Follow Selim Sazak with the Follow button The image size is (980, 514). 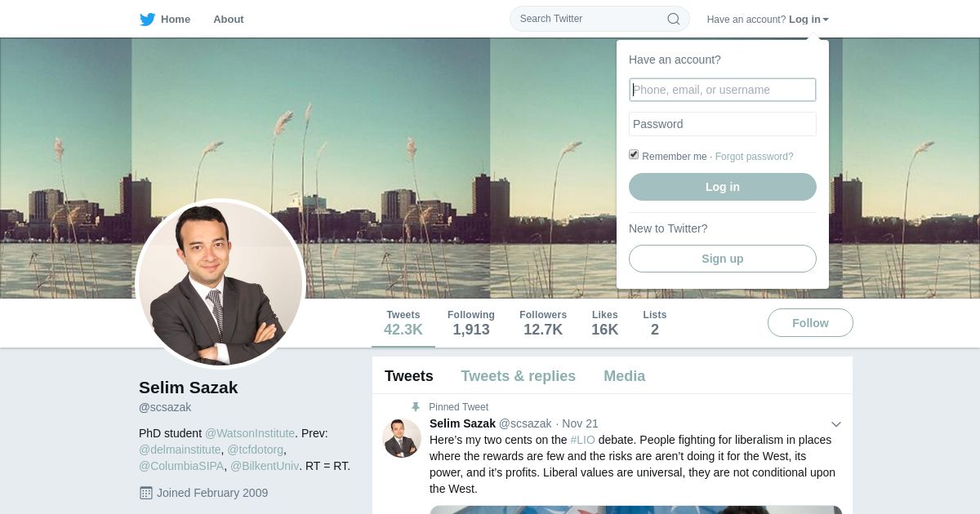pos(810,323)
